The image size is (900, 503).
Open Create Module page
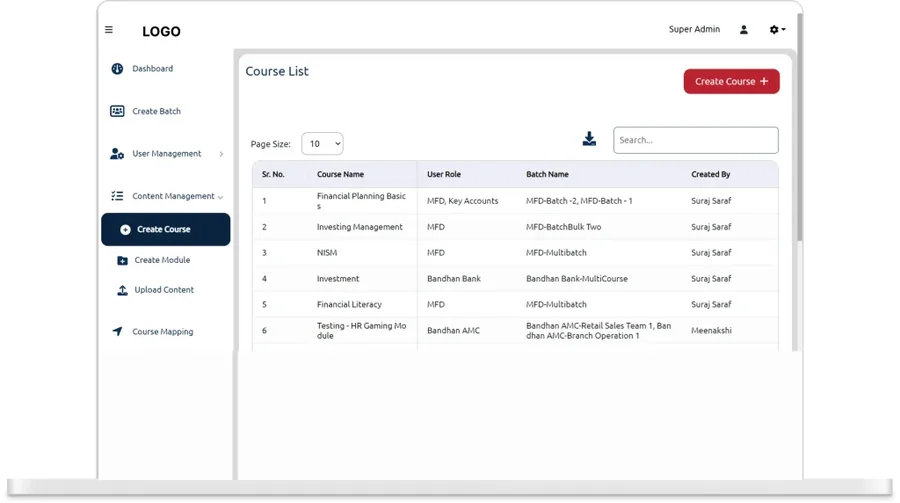pos(162,260)
